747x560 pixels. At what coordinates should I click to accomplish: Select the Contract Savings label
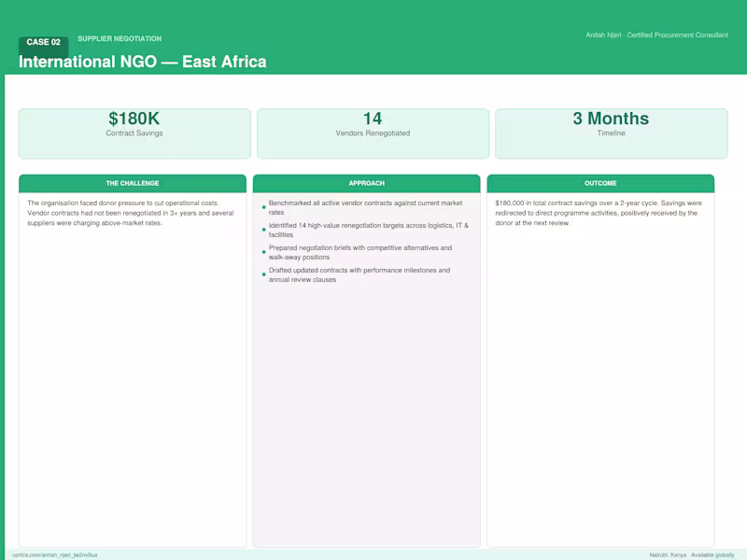pos(134,133)
